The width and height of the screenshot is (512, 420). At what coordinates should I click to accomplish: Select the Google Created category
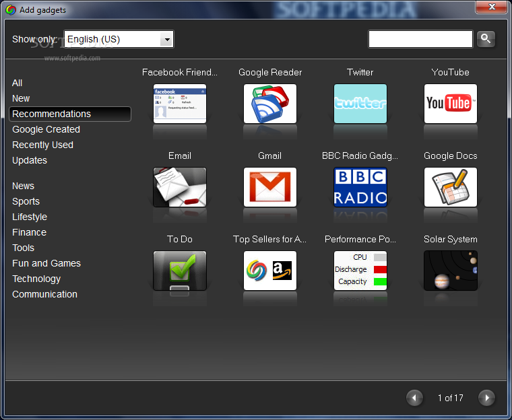(x=46, y=129)
